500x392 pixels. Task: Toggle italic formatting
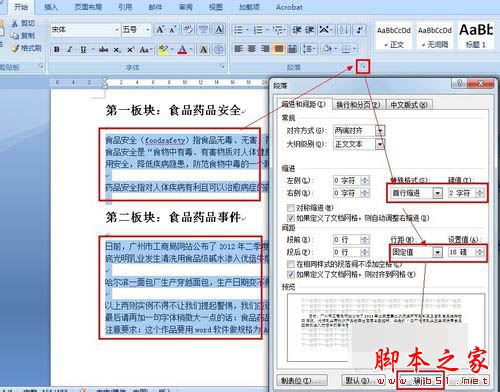tap(70, 50)
